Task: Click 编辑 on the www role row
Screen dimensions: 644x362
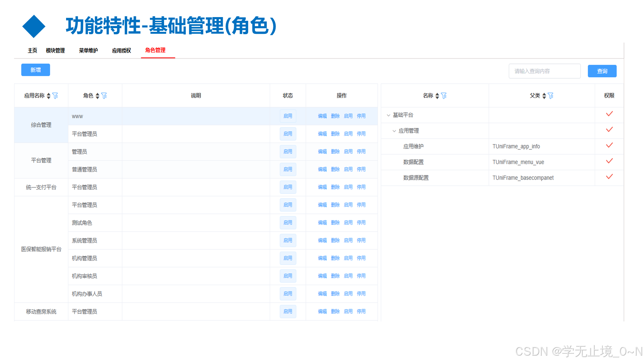Action: pos(322,116)
